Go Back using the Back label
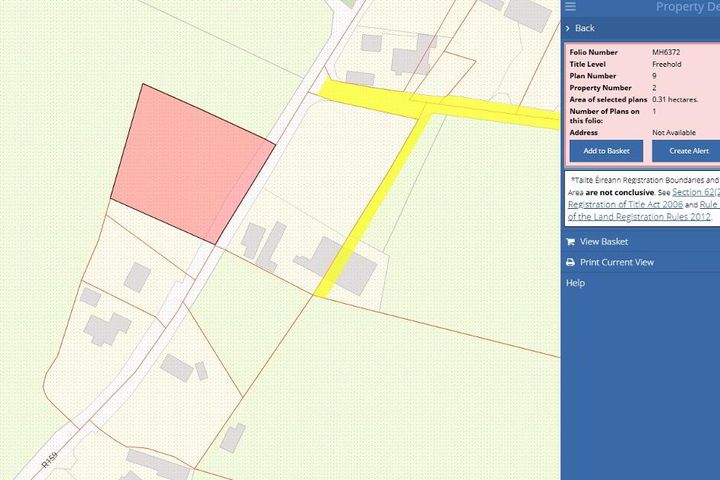This screenshot has width=720, height=480. [x=585, y=28]
